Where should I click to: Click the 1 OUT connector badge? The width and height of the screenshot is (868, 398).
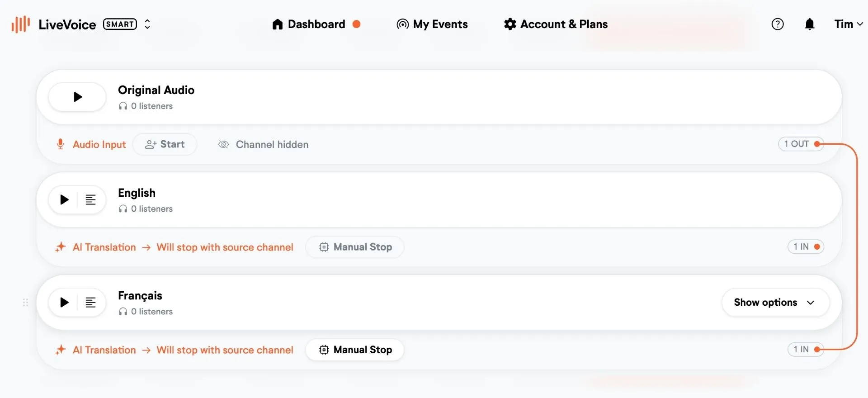(801, 144)
